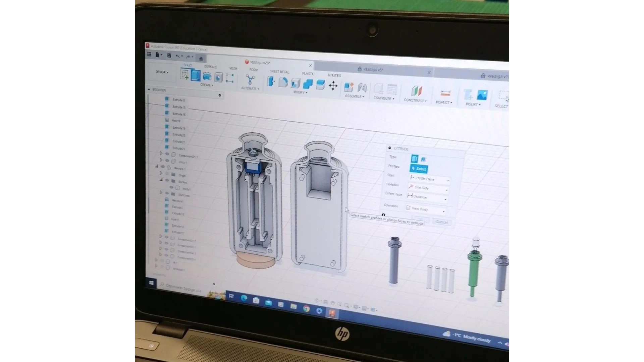Select the Shell tool

pyautogui.click(x=296, y=83)
